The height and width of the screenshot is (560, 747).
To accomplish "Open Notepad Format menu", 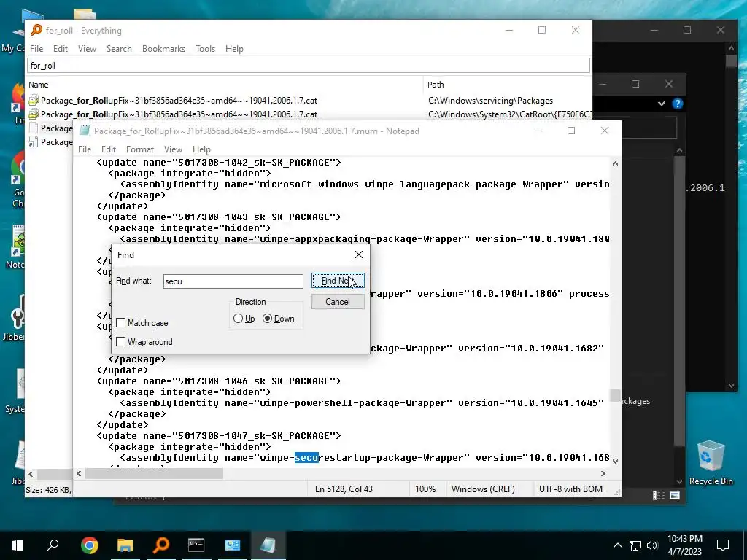I will (x=140, y=149).
